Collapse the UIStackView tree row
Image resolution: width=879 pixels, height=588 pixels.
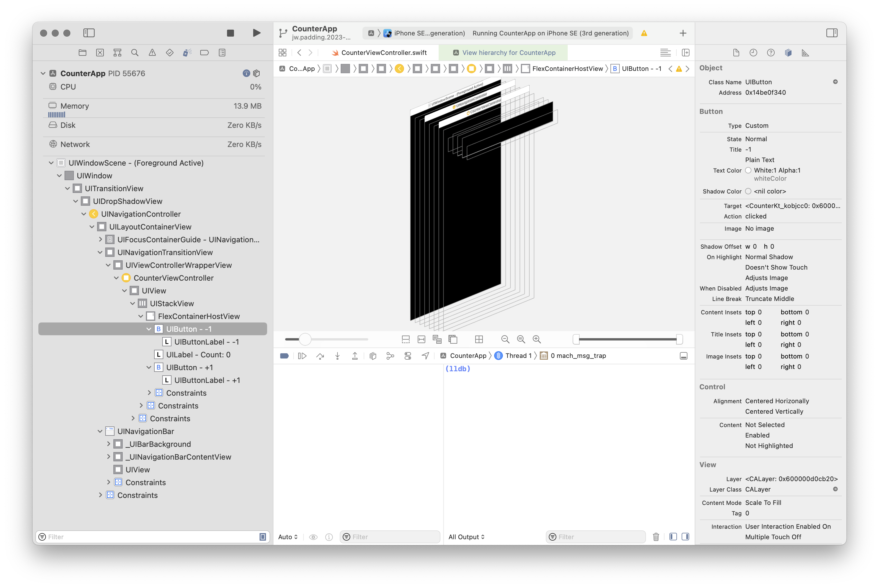(x=133, y=303)
